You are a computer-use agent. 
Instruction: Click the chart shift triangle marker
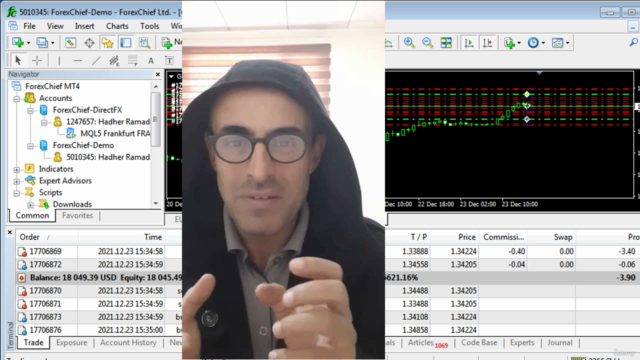(539, 73)
